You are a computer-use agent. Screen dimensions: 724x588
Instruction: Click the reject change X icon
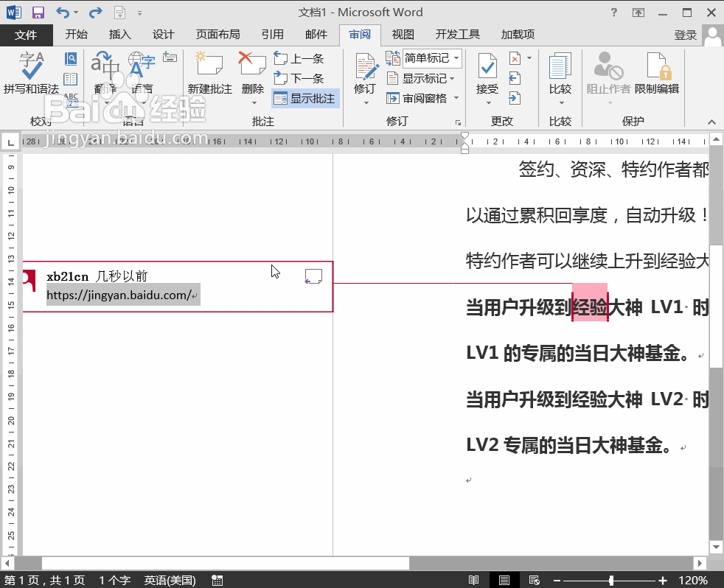[515, 58]
